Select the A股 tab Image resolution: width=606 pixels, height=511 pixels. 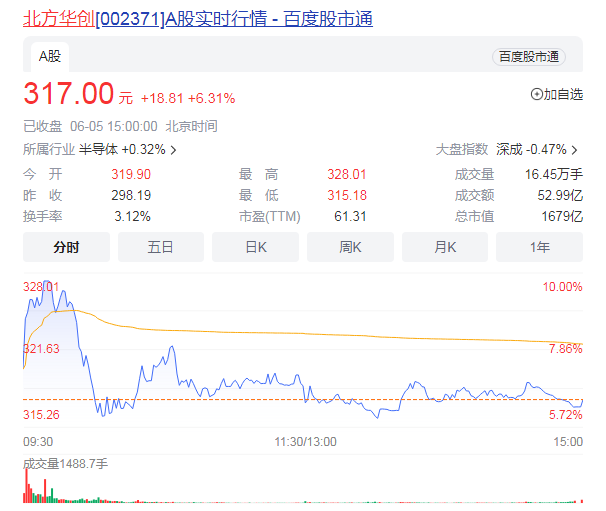click(x=51, y=57)
